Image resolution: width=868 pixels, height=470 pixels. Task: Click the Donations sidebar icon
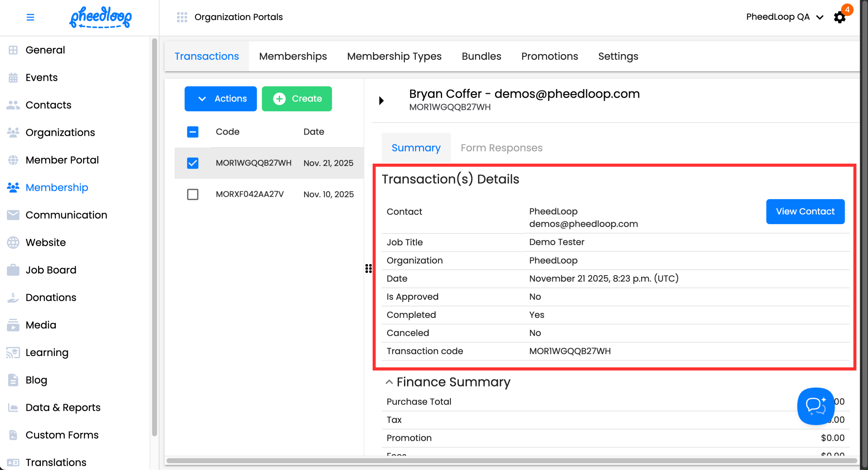(x=13, y=298)
